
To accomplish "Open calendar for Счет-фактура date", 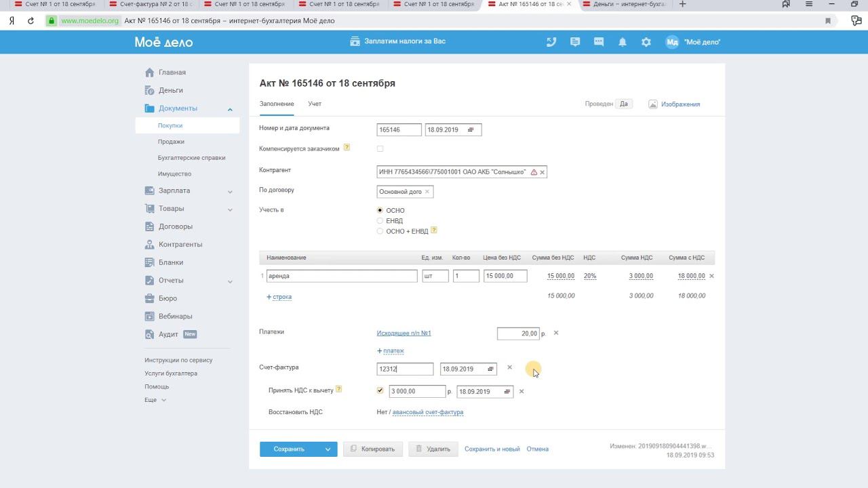I will click(490, 369).
